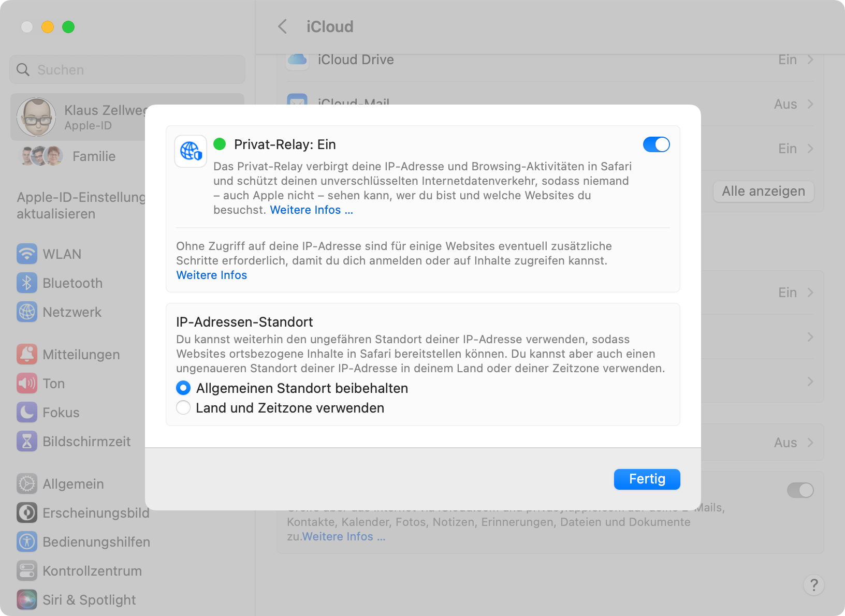Click the yellow minimize window button
Screen dimensions: 845x616
point(48,27)
